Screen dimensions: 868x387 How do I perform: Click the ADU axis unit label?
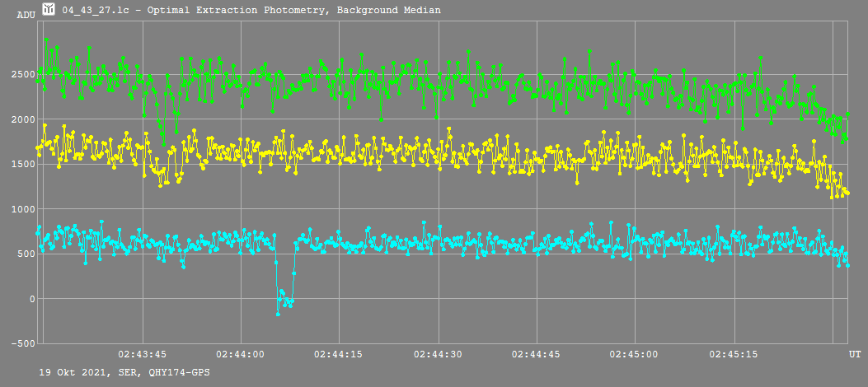[26, 15]
